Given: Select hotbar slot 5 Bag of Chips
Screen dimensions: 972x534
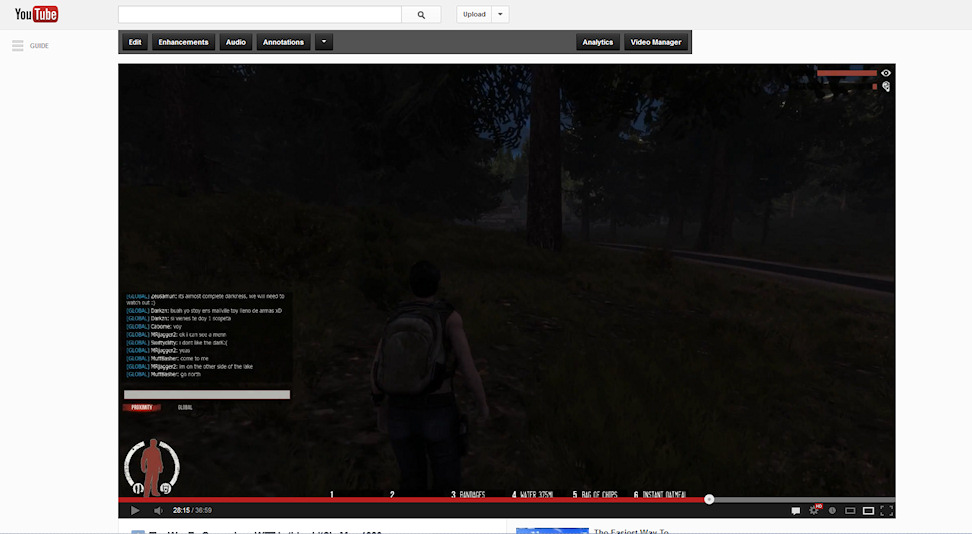Looking at the screenshot, I should click(595, 494).
